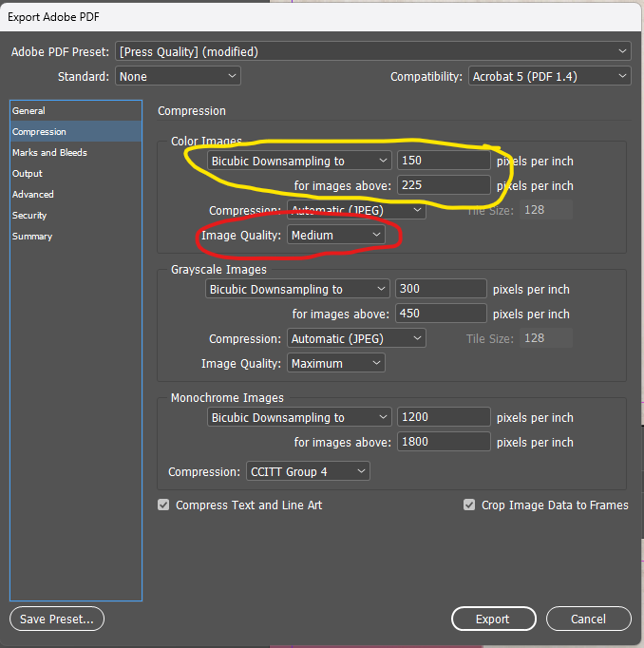Click Monochrome images above 1800 field
The width and height of the screenshot is (644, 648).
[x=444, y=442]
